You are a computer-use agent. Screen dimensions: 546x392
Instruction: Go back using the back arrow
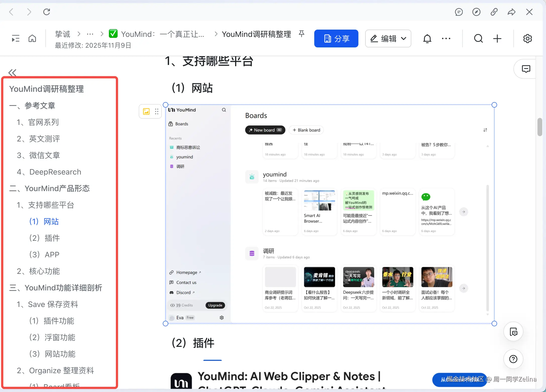[x=11, y=12]
